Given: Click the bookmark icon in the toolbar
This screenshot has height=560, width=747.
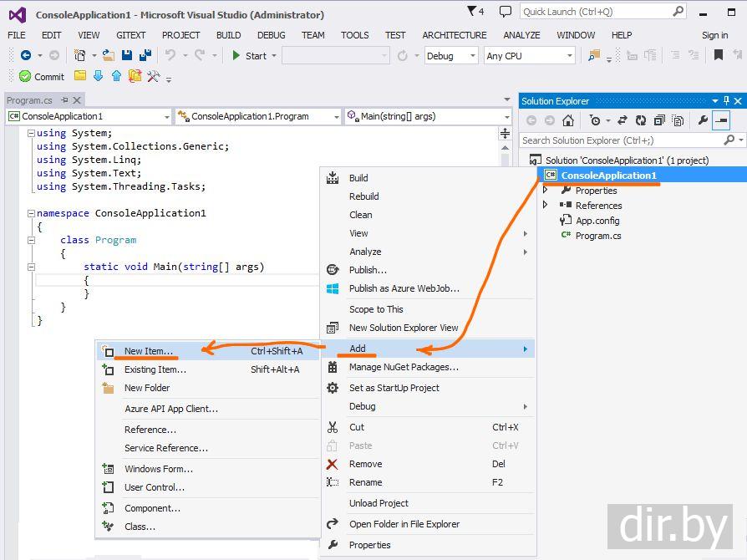Looking at the screenshot, I should coord(718,56).
